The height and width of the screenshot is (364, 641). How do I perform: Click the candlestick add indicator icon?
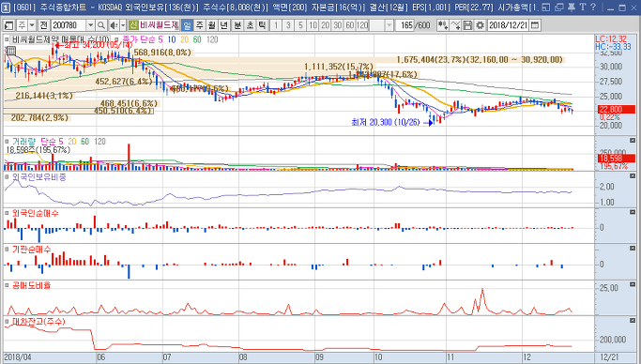tap(443, 25)
